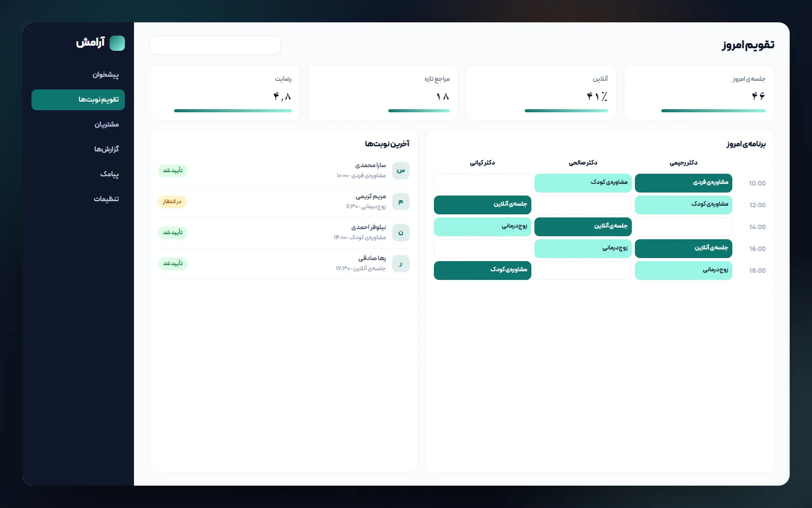Click the تأیید شد badge for رها صادقی
This screenshot has width=812, height=508.
tap(173, 264)
